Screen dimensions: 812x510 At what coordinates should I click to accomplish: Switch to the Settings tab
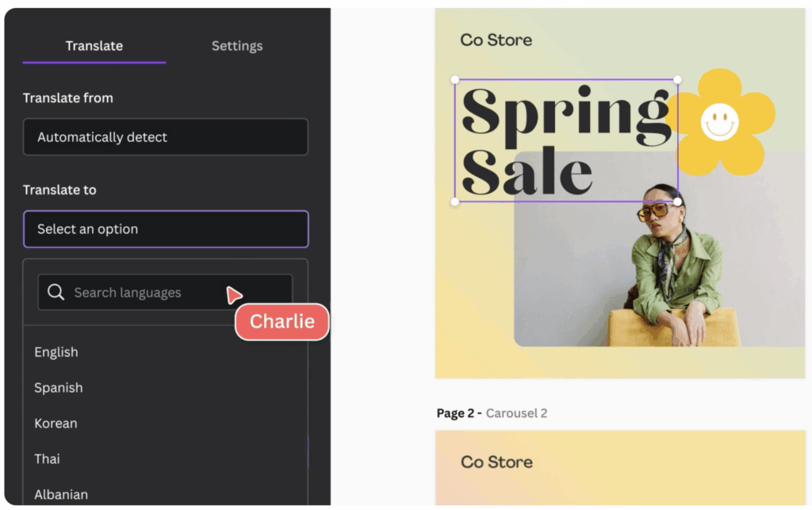236,45
